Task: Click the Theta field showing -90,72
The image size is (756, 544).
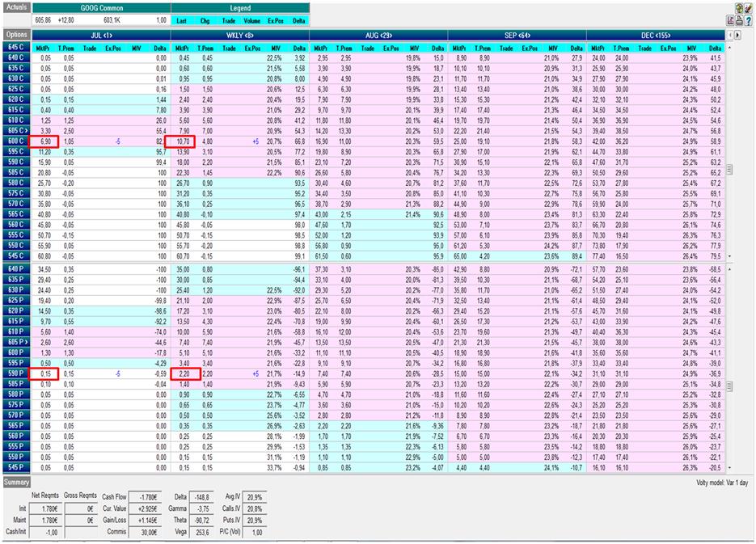Action: 201,520
